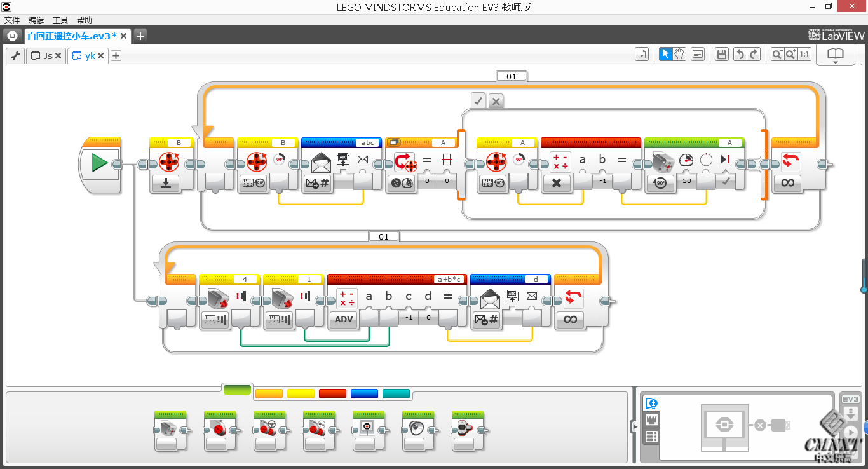
Task: Select Medium Motor block in palette
Action: pos(170,431)
